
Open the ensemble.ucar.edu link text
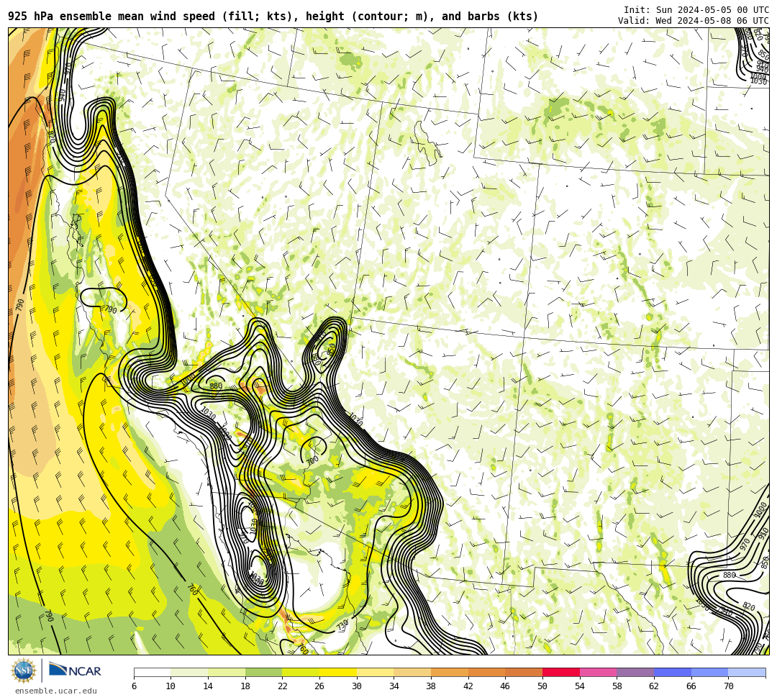point(56,691)
